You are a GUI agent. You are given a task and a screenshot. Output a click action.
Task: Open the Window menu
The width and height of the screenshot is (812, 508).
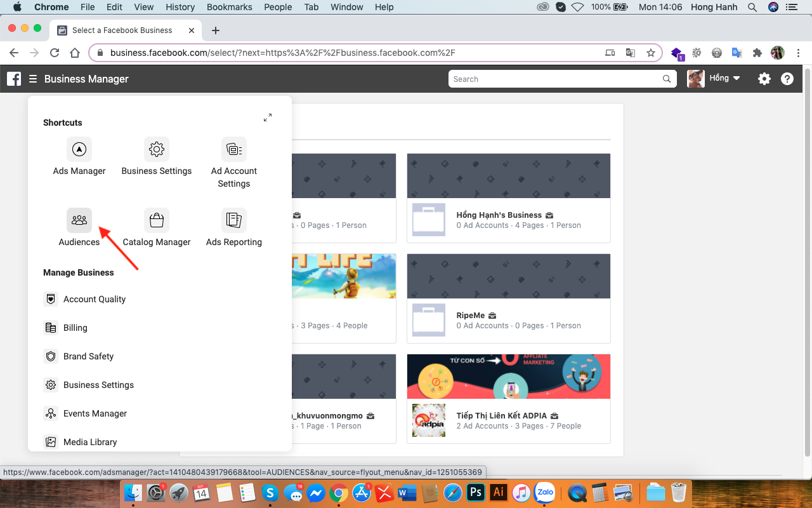click(347, 7)
